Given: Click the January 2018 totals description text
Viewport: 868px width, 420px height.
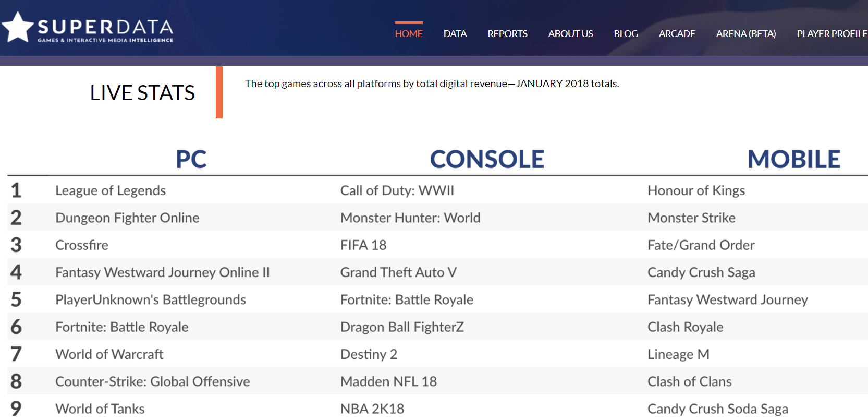Looking at the screenshot, I should 432,83.
